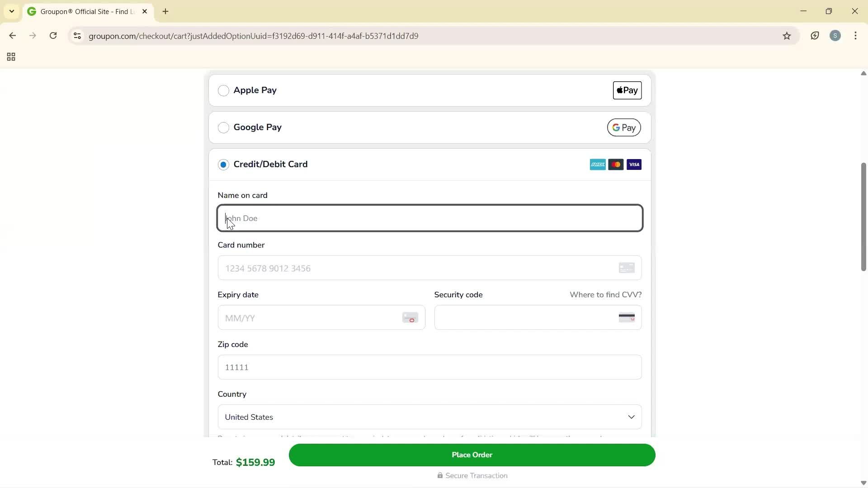This screenshot has height=488, width=868.
Task: Open the Where to find CVV link
Action: pyautogui.click(x=605, y=294)
